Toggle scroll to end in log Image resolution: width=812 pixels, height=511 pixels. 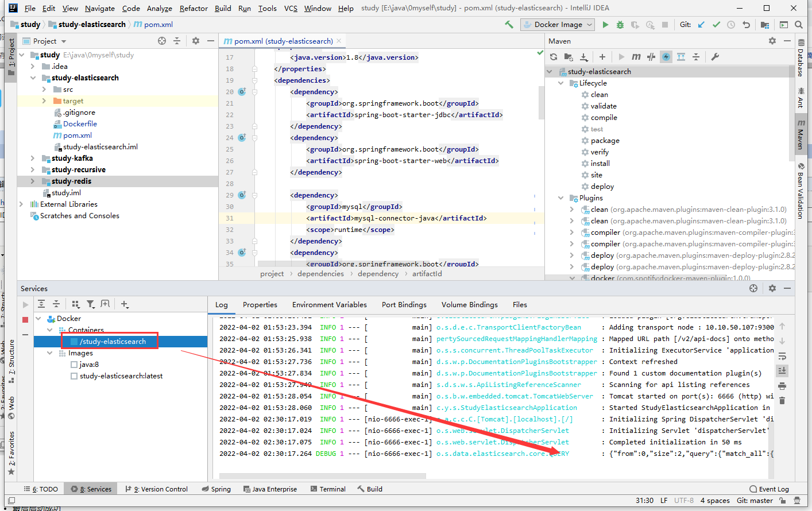pyautogui.click(x=782, y=371)
